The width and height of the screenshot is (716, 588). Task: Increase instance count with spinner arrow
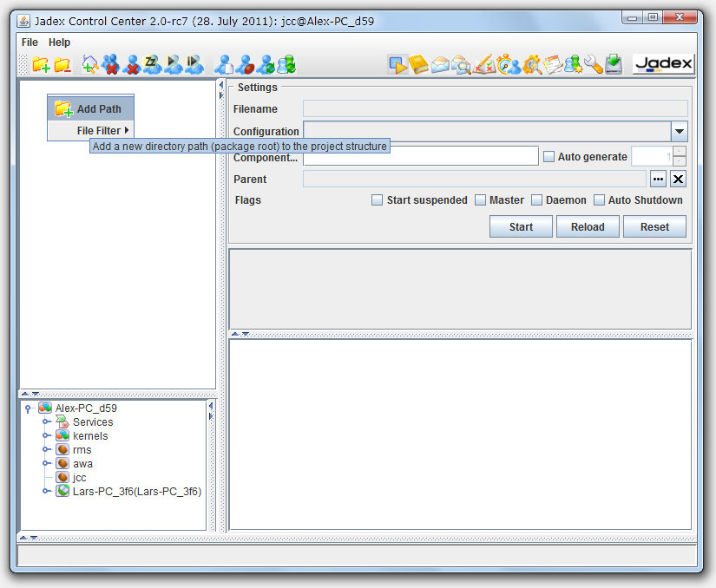pos(680,153)
